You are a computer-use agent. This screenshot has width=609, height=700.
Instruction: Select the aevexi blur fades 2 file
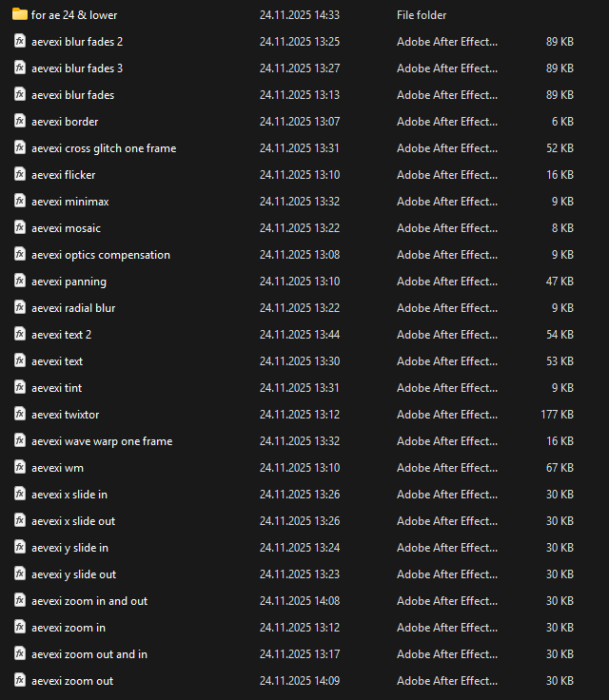pos(77,42)
